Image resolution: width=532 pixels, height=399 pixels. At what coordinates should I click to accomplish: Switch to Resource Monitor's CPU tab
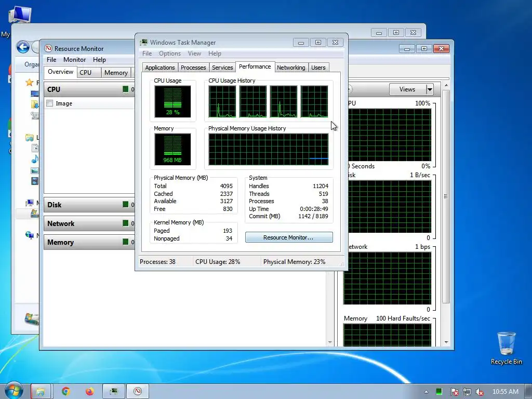(88, 73)
